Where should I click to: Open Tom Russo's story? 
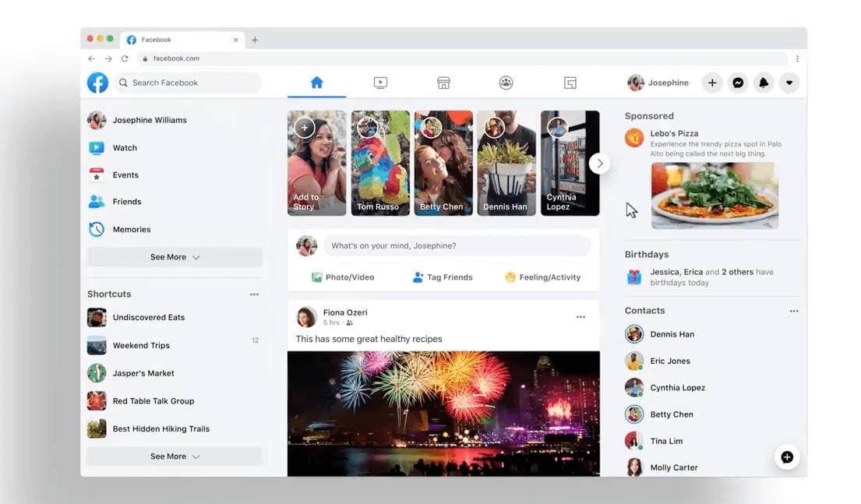380,163
